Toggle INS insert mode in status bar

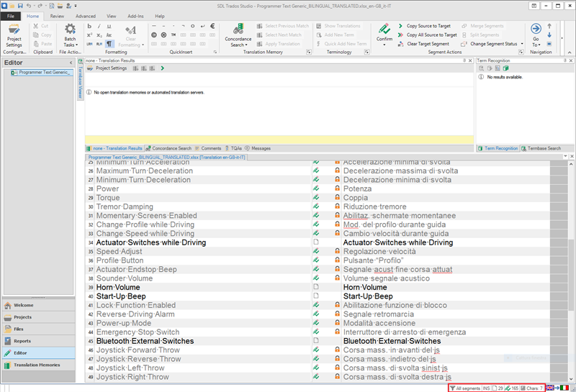coord(486,388)
